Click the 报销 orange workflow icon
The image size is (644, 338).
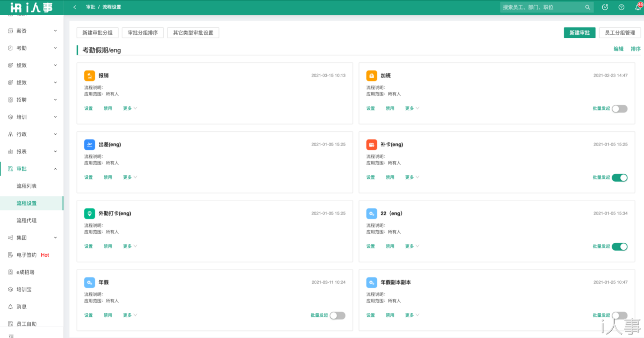click(x=89, y=76)
